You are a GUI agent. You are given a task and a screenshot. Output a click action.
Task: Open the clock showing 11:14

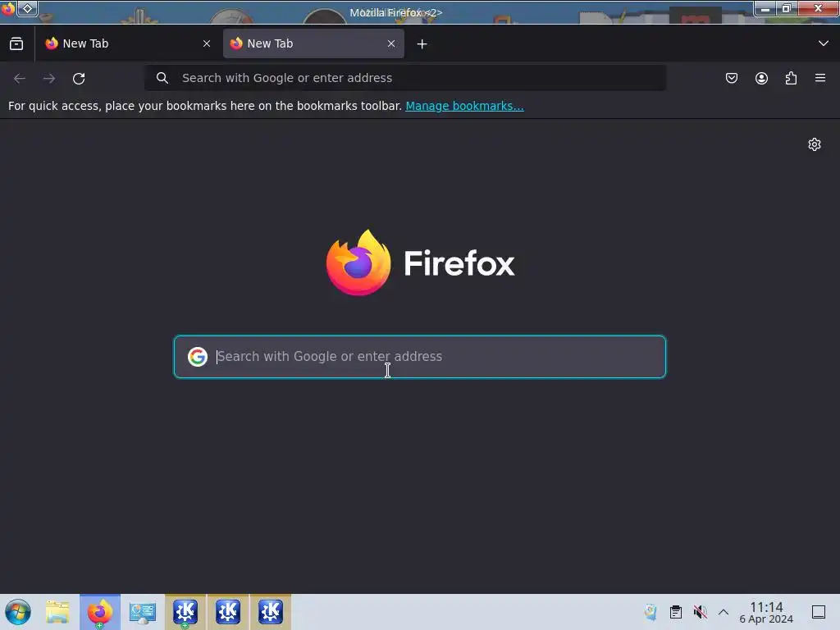[766, 612]
